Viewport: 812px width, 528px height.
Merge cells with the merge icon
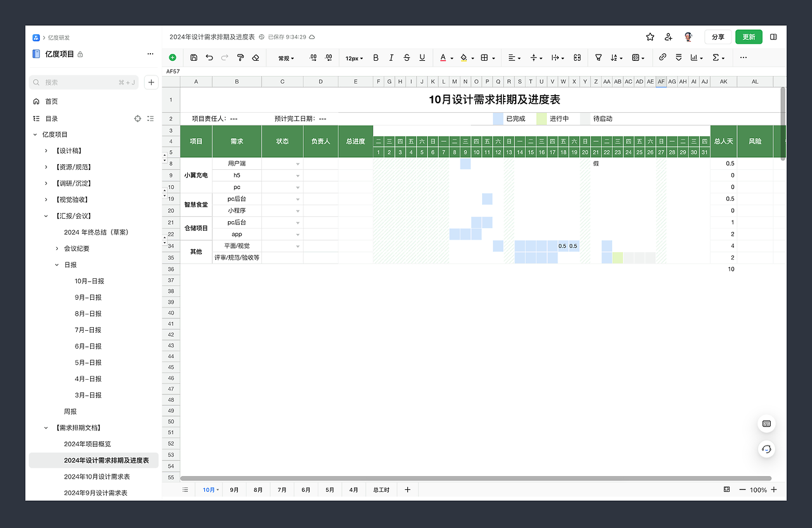577,58
